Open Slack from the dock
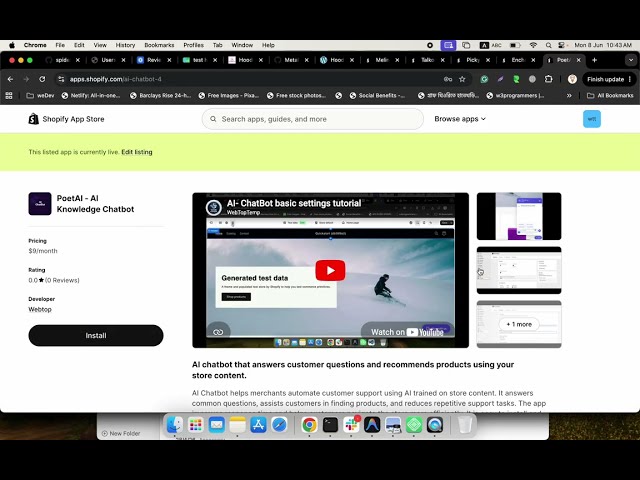Screen dimensions: 640x480 [351, 425]
